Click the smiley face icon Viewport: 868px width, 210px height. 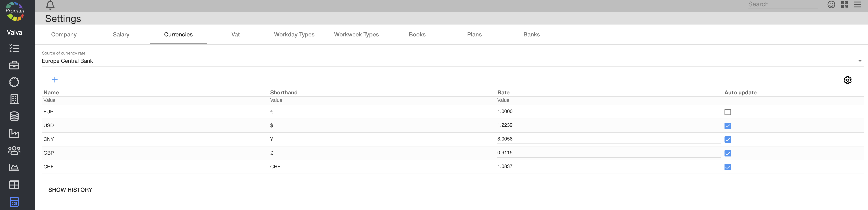831,4
